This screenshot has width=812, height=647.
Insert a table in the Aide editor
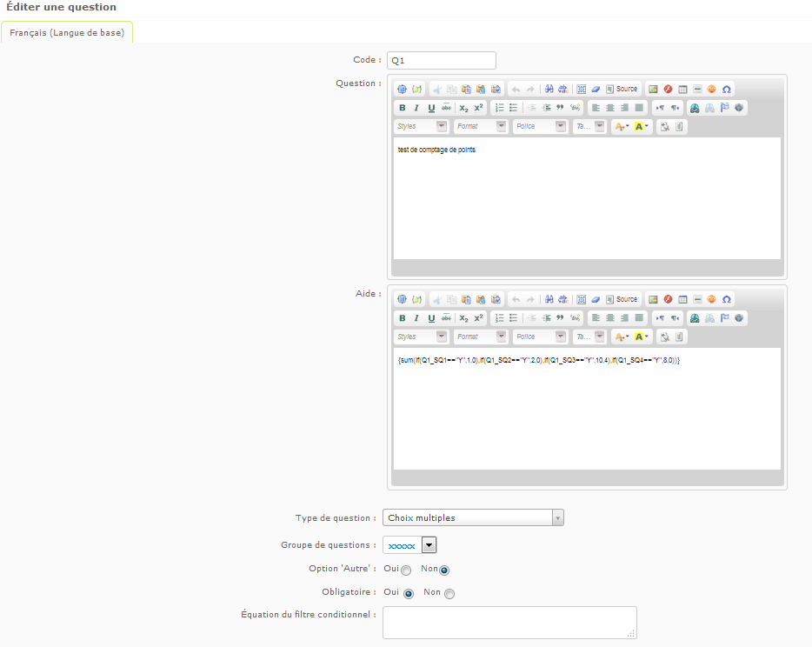tap(682, 299)
